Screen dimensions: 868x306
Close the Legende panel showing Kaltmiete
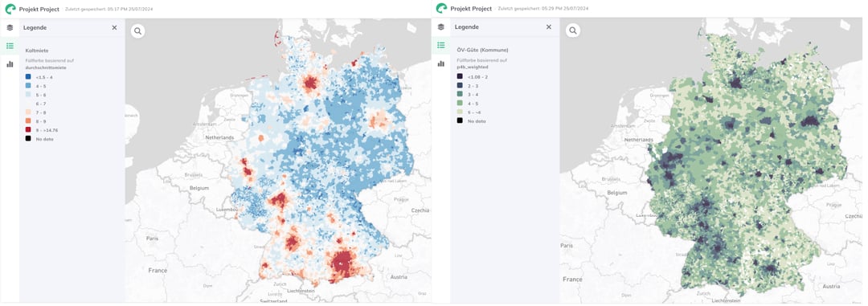coord(114,27)
